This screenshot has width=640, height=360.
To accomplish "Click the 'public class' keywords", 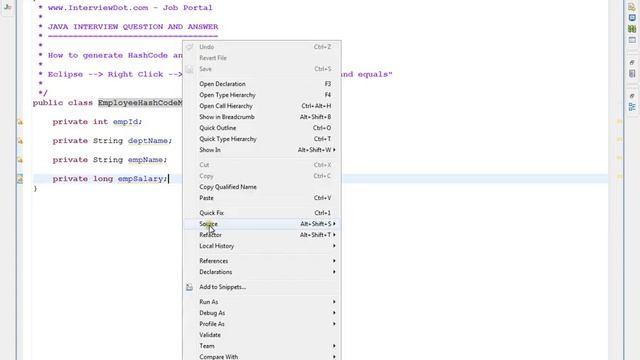I will coord(63,103).
